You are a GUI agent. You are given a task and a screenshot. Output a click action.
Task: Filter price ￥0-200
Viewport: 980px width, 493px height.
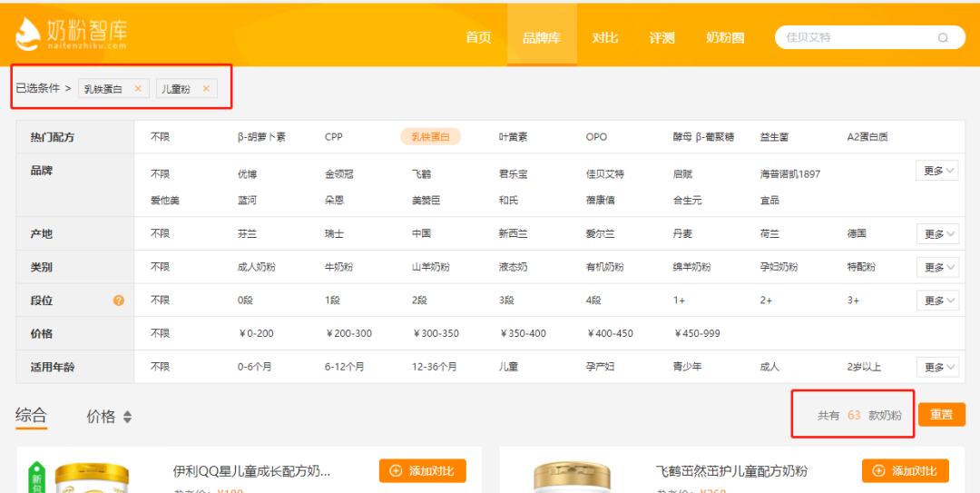click(x=256, y=333)
